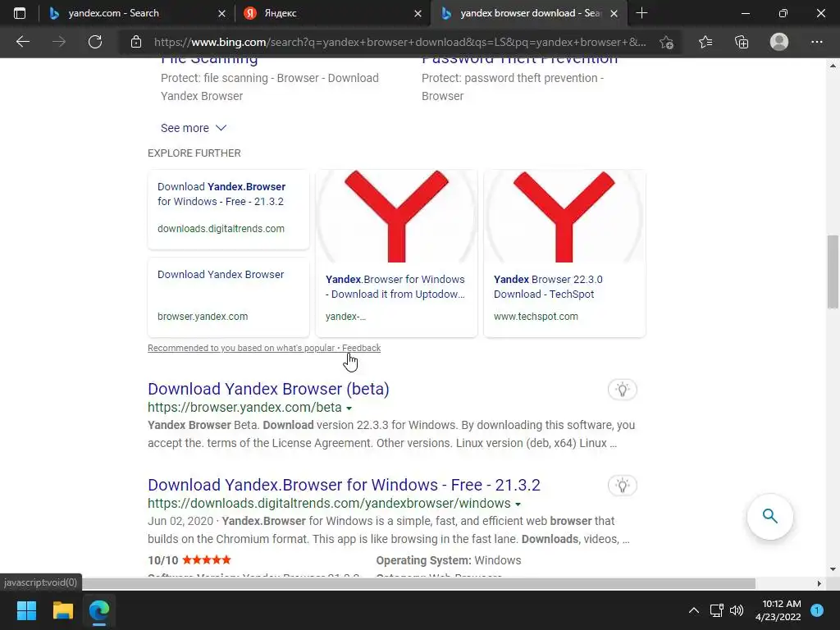
Task: Switch to the Яндекс tab
Action: pyautogui.click(x=332, y=13)
